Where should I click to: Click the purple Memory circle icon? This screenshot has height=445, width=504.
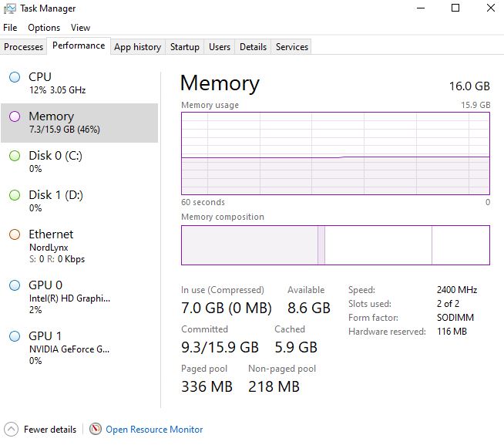(x=15, y=116)
